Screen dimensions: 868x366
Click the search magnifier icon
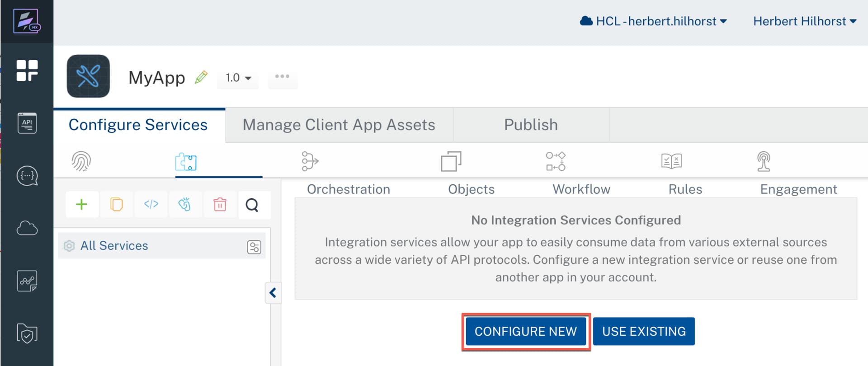tap(252, 205)
